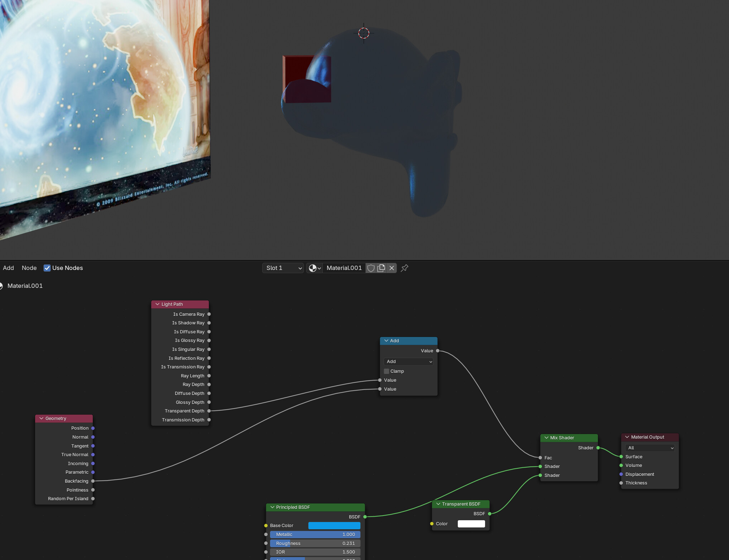This screenshot has width=729, height=560.
Task: Open the material browse sphere dropdown
Action: click(315, 268)
